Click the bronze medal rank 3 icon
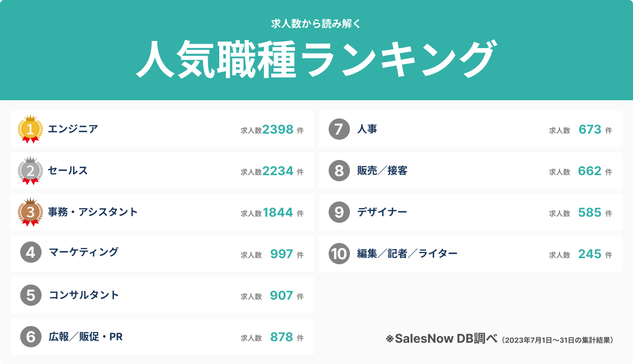 point(30,213)
